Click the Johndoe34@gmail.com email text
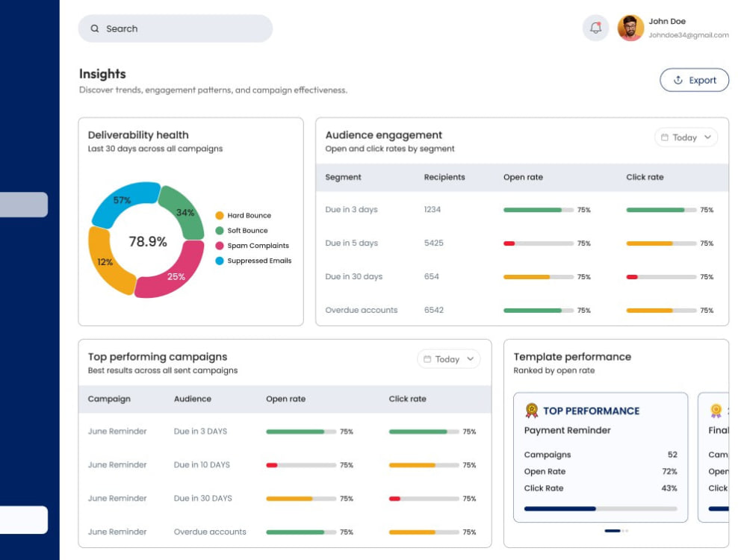The image size is (747, 560). pyautogui.click(x=689, y=35)
